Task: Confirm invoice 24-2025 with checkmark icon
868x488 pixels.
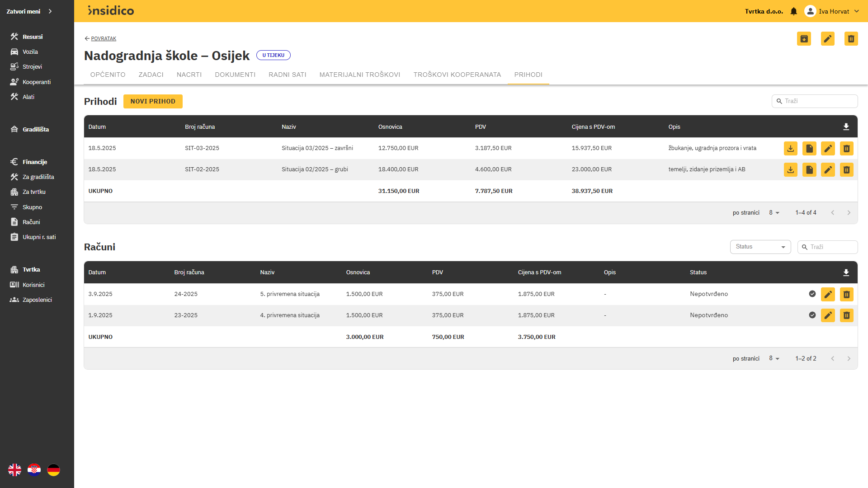Action: pyautogui.click(x=812, y=294)
